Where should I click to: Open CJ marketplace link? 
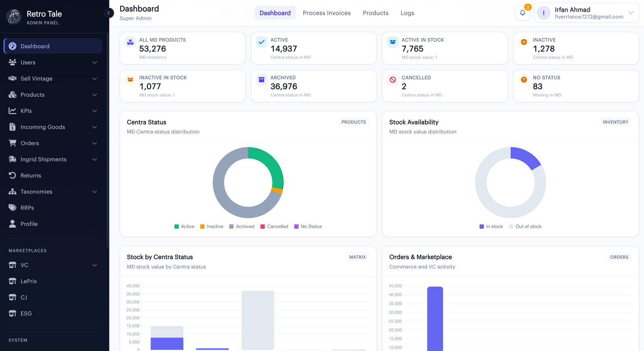point(53,297)
